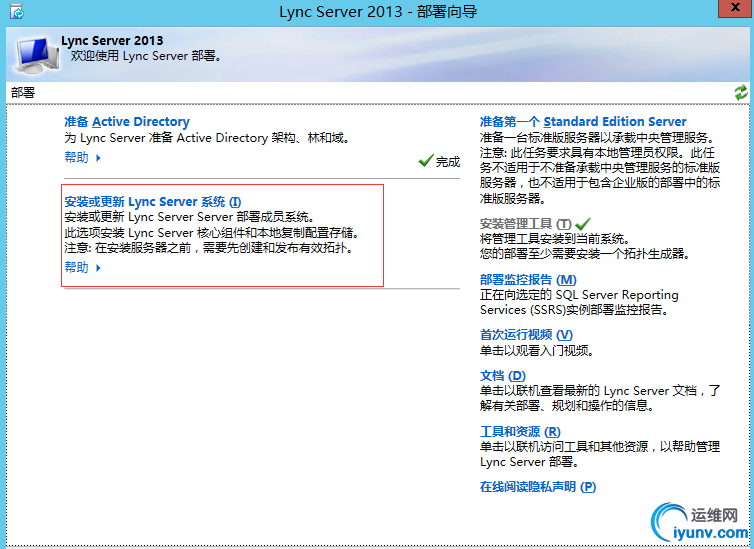Expand the arrow beside 帮助 under 安装或更新 section
Viewport: 754px width, 549px height.
coord(99,268)
